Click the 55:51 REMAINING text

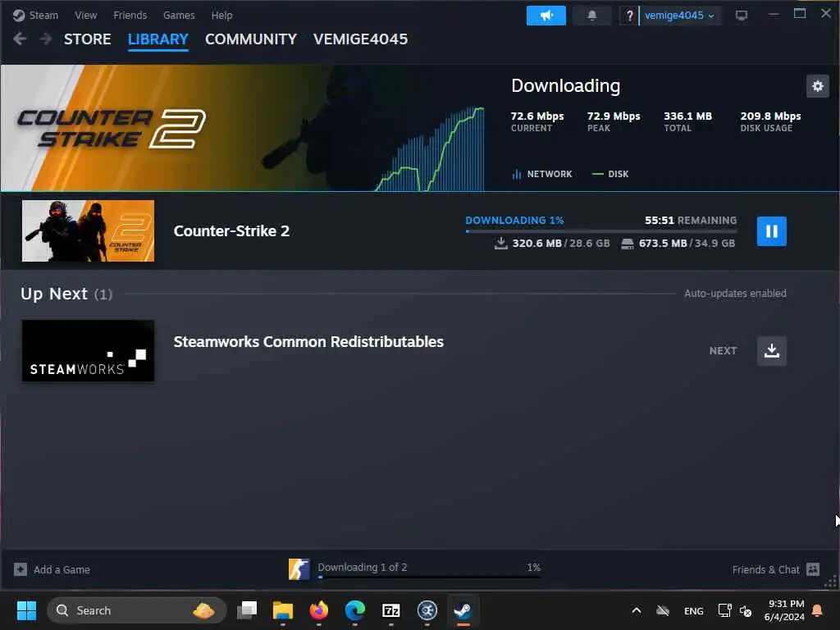click(691, 220)
